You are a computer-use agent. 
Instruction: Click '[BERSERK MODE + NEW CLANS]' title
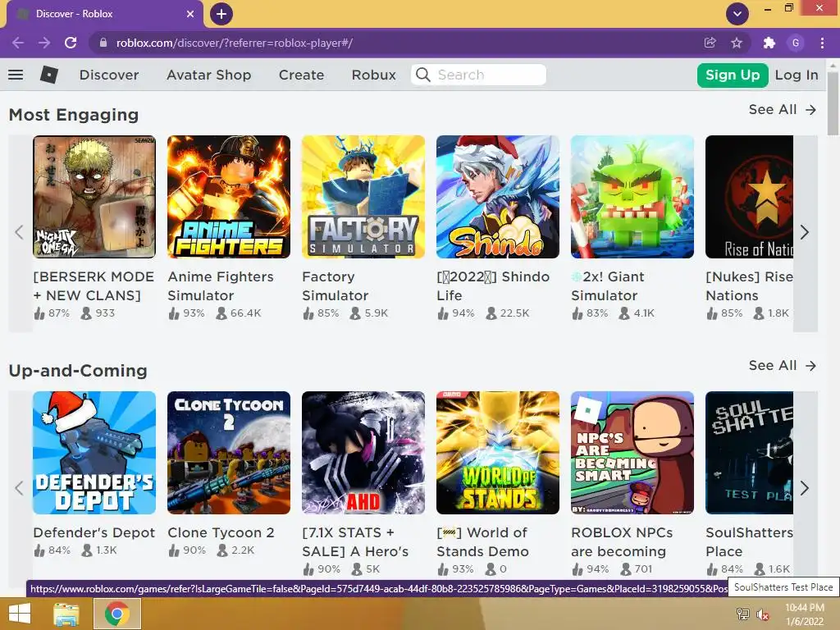click(x=94, y=286)
